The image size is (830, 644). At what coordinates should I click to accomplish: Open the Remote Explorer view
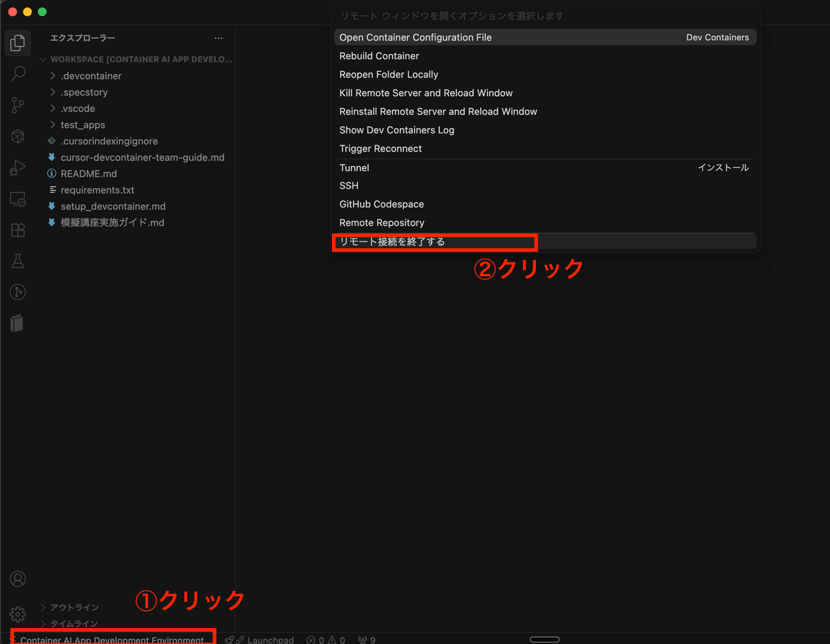(17, 199)
